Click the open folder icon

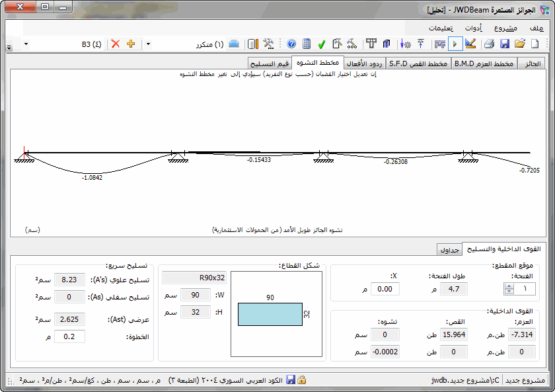tap(520, 44)
